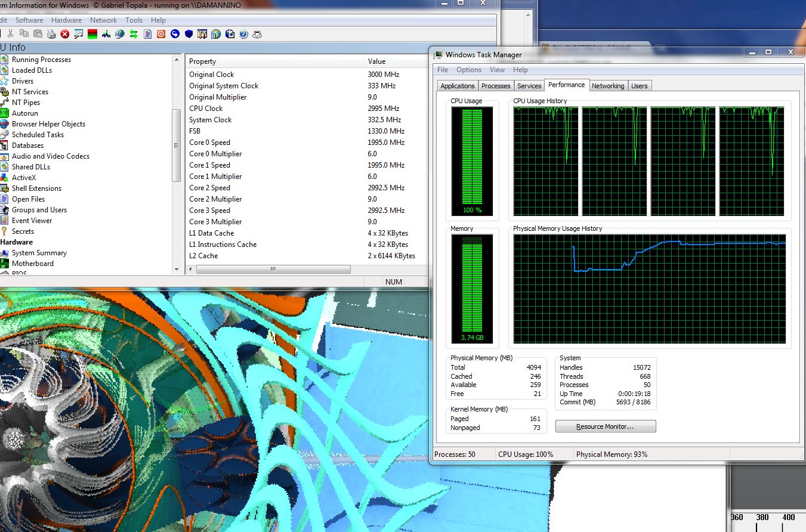Select the FSB property row
The width and height of the screenshot is (806, 532).
[x=307, y=131]
